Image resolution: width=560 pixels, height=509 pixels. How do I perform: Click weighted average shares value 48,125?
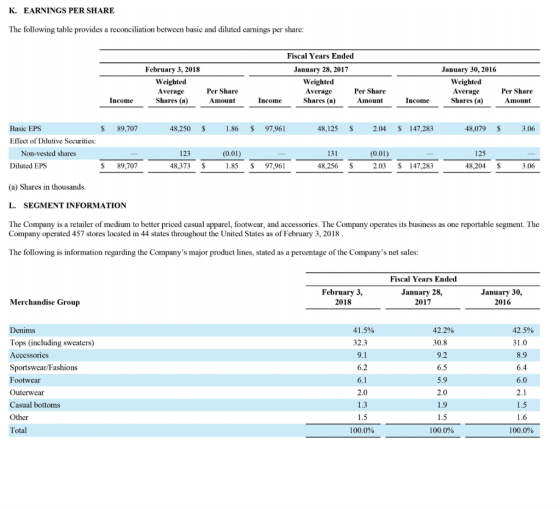(328, 129)
